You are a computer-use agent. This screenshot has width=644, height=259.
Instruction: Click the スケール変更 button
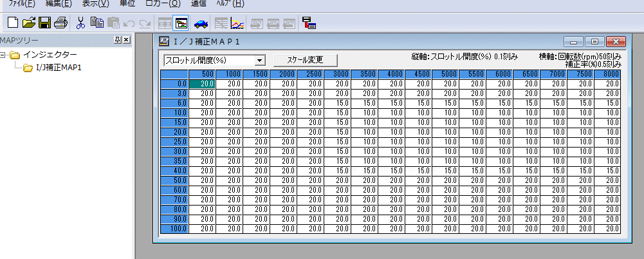point(306,60)
